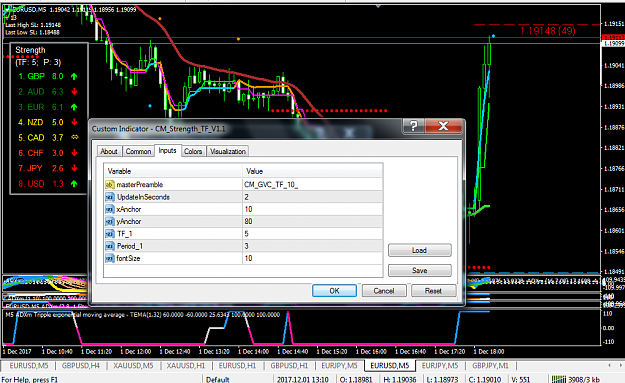Click the 1.19148 (49) red price label
This screenshot has width=625, height=383.
click(548, 31)
